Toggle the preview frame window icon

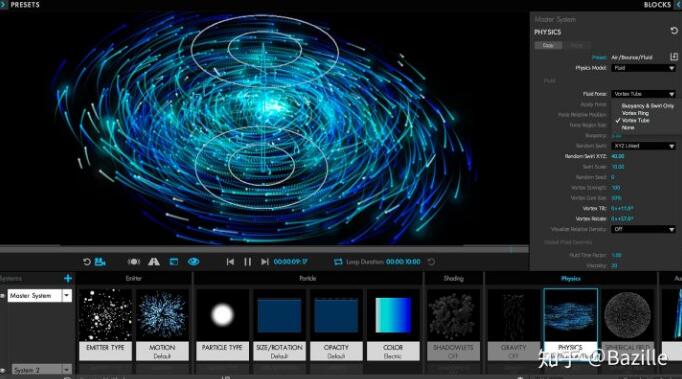point(174,262)
